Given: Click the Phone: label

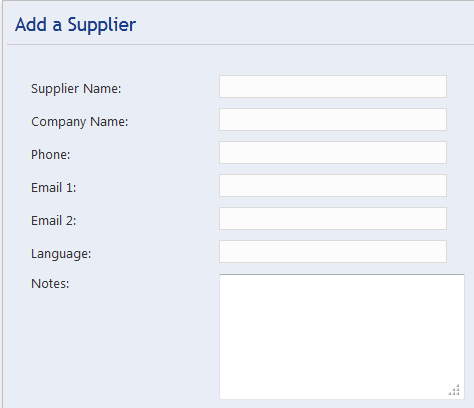Looking at the screenshot, I should pyautogui.click(x=50, y=155).
